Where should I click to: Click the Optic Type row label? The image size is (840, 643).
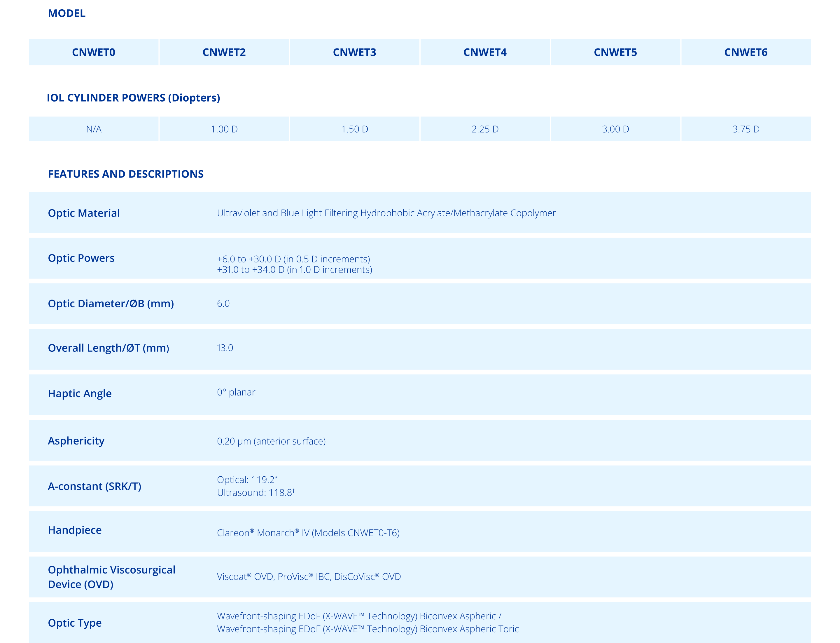[75, 623]
